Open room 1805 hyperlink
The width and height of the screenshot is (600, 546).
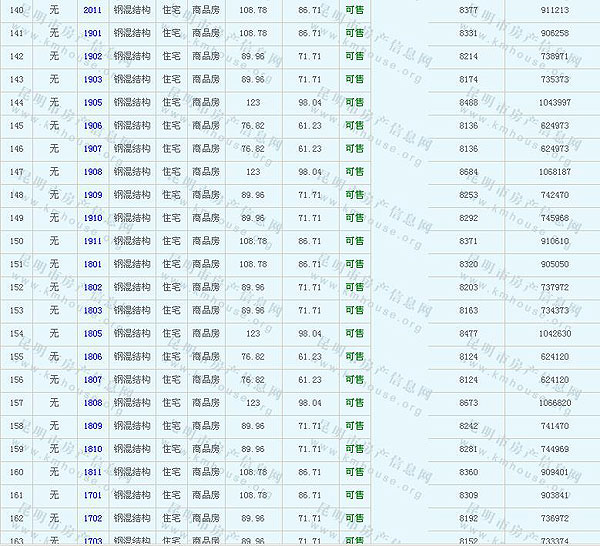93,334
